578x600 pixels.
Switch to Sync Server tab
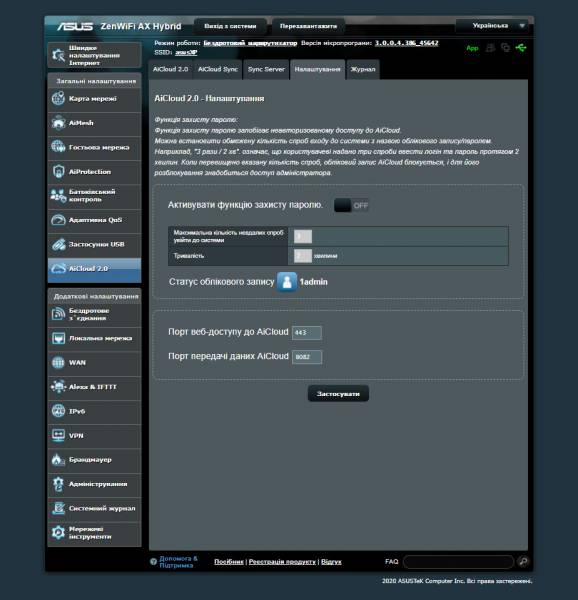(266, 69)
